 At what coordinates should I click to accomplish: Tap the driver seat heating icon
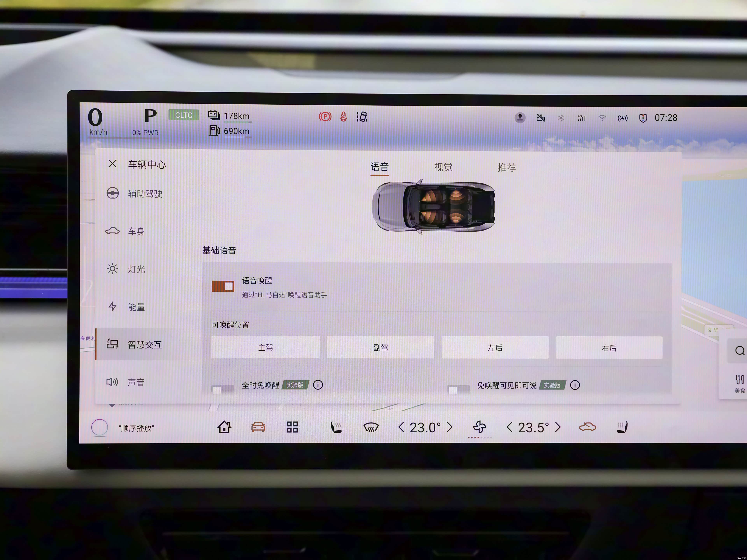point(336,427)
